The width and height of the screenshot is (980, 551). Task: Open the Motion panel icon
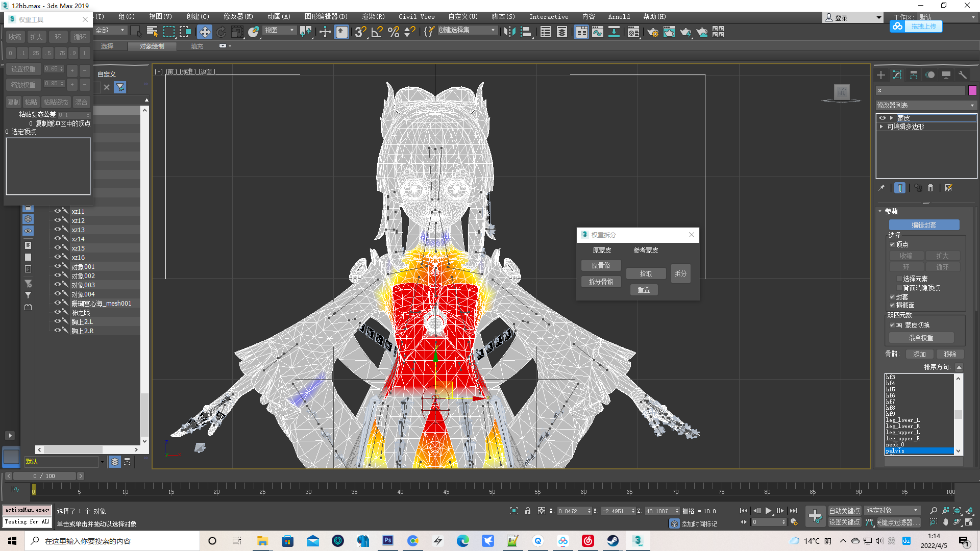pos(930,75)
